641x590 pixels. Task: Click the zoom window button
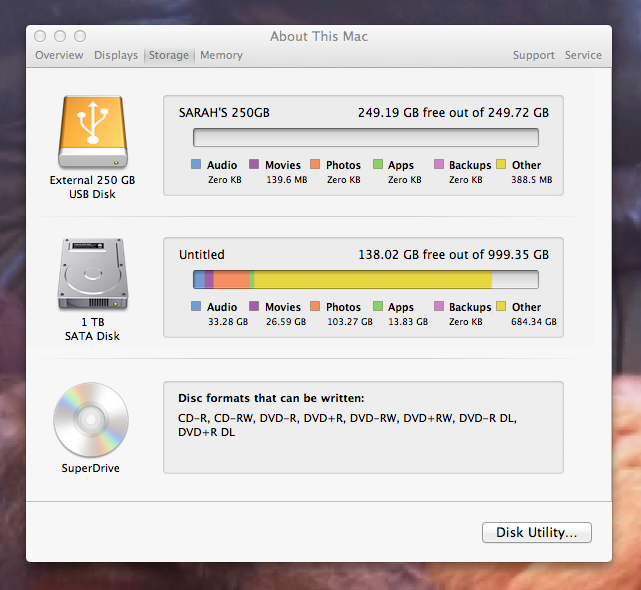80,36
